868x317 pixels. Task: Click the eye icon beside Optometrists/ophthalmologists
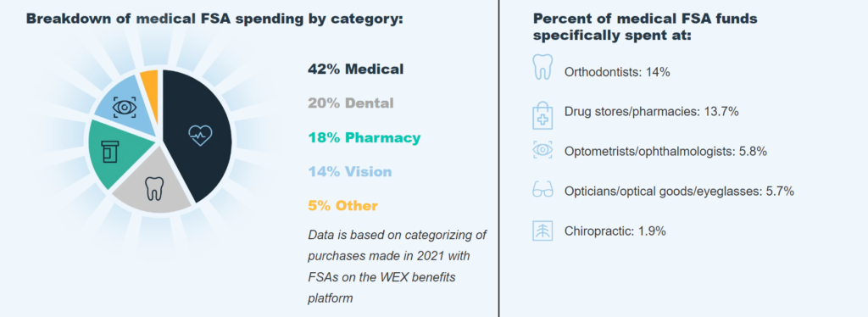point(542,151)
